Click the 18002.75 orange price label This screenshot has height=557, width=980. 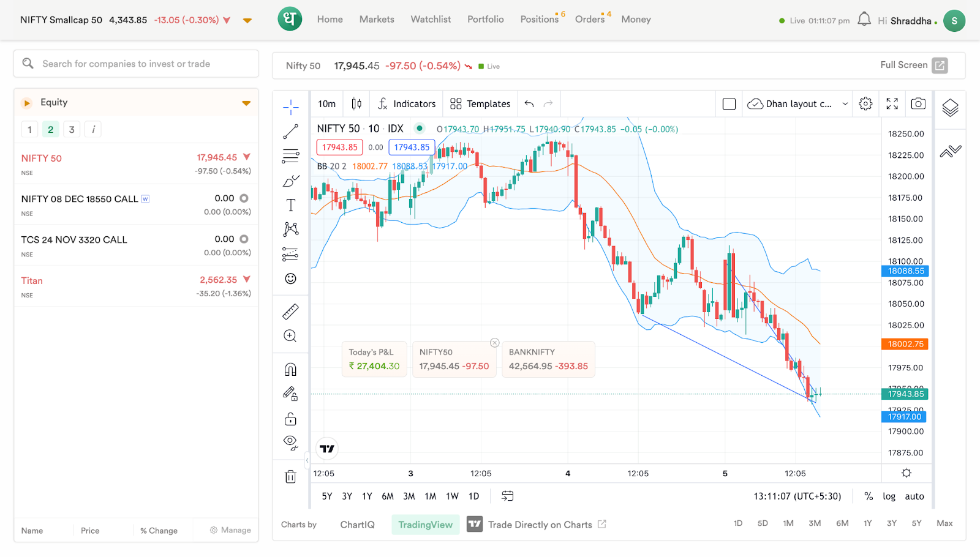905,344
